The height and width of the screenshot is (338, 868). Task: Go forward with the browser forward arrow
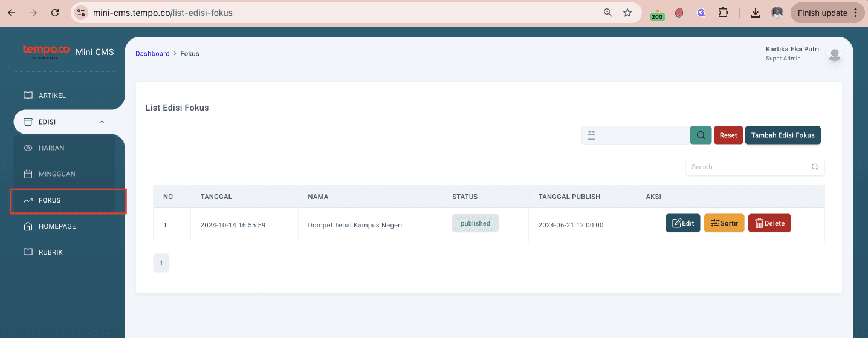click(x=33, y=13)
